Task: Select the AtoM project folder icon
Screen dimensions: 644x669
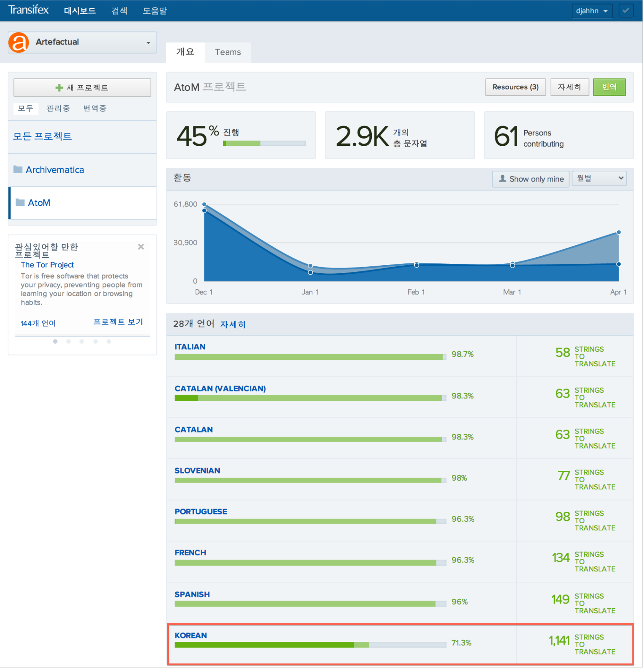Action: click(21, 203)
